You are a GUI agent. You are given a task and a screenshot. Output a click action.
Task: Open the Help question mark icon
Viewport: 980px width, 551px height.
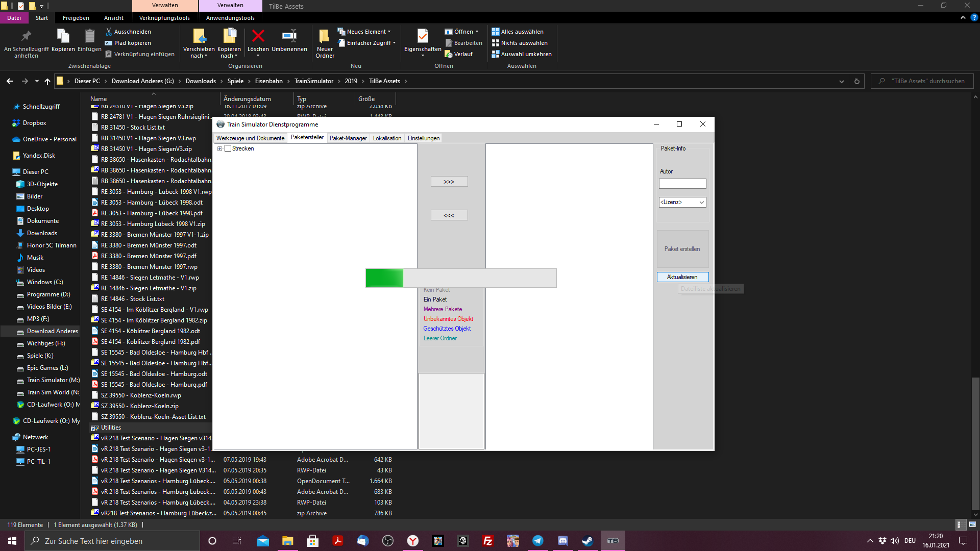click(x=974, y=17)
